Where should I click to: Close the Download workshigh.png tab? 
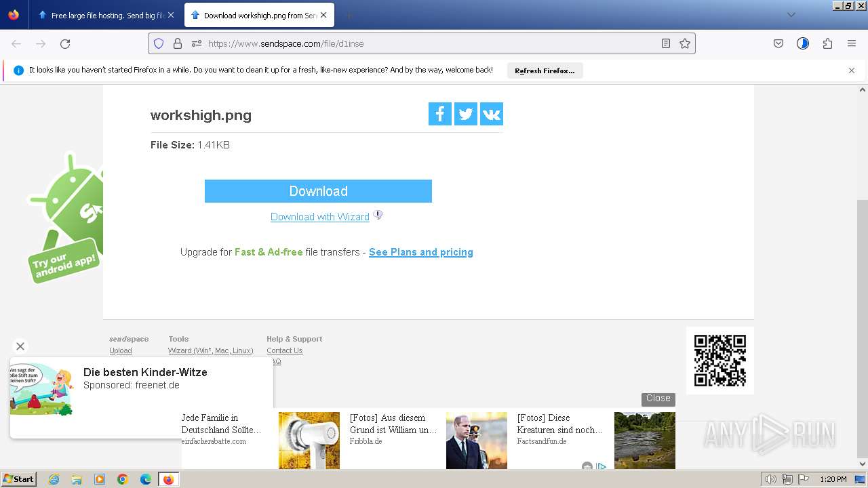click(323, 15)
